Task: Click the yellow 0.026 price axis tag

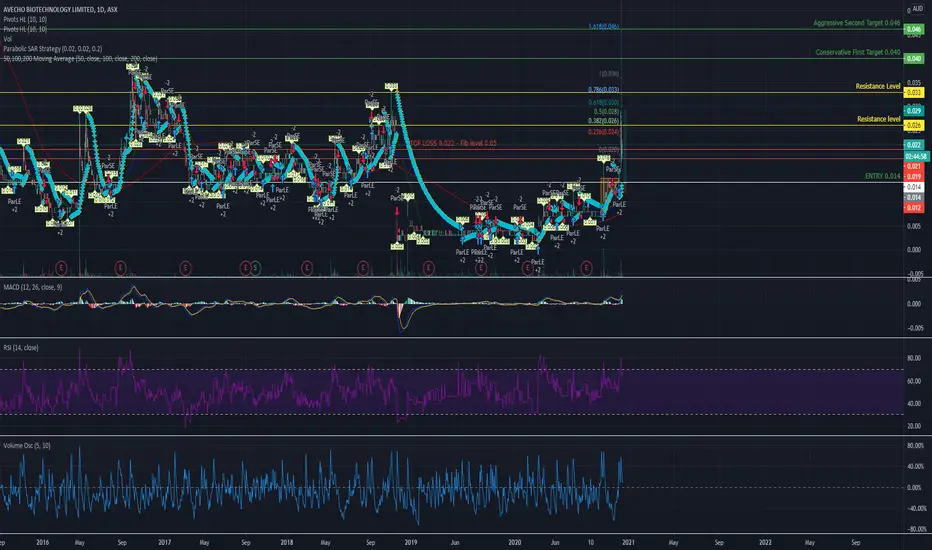Action: click(914, 125)
